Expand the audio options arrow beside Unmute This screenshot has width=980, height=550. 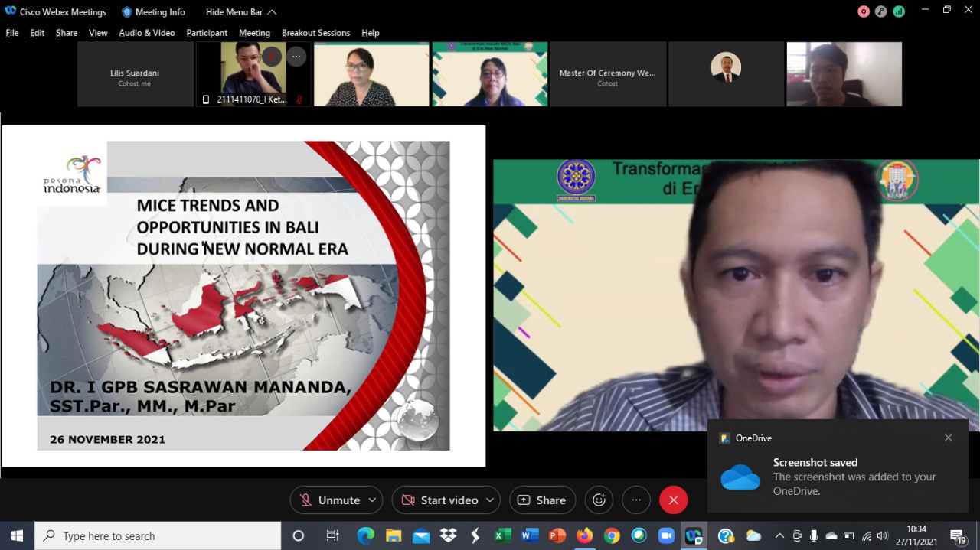click(372, 500)
